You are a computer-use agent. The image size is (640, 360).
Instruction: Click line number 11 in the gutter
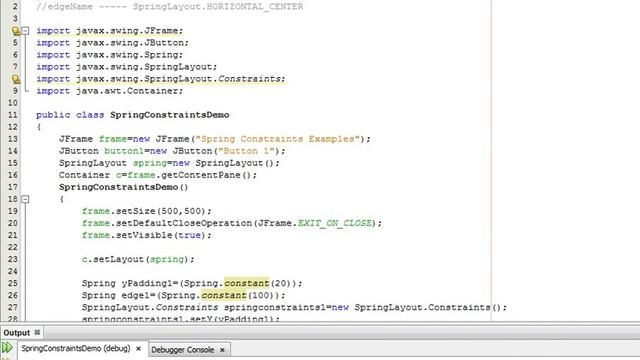(x=13, y=115)
